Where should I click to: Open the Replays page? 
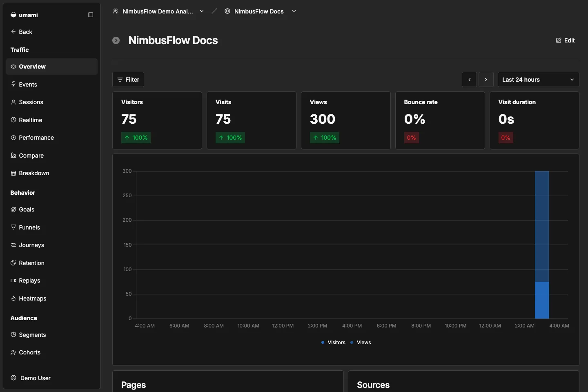click(52, 281)
